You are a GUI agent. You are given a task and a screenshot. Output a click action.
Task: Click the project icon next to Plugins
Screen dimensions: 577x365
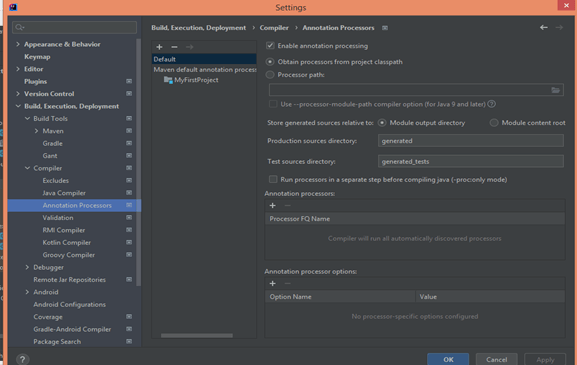(129, 81)
